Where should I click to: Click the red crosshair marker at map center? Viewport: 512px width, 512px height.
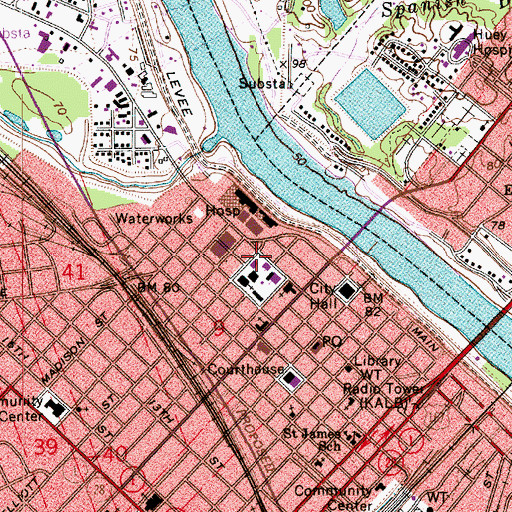(256, 256)
